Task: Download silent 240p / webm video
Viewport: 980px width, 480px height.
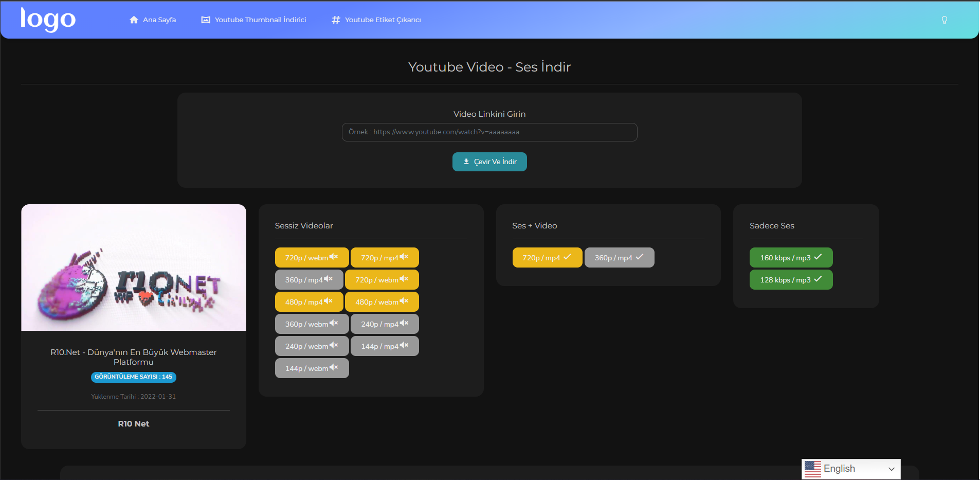Action: [312, 346]
